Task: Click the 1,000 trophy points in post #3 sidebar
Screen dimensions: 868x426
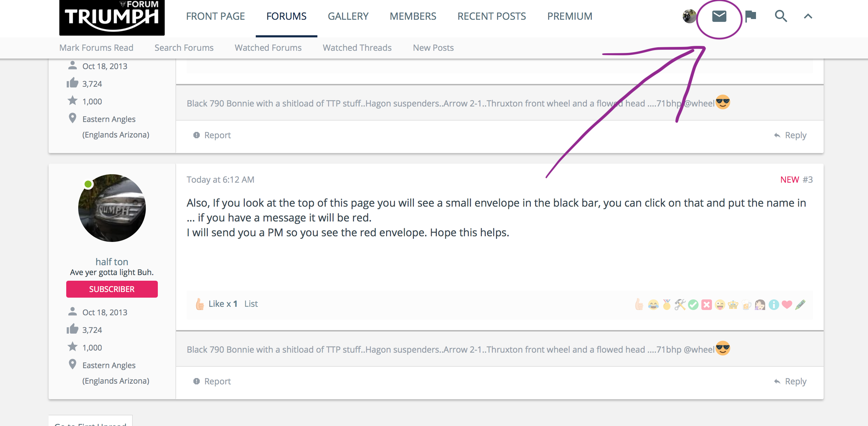Action: point(92,348)
